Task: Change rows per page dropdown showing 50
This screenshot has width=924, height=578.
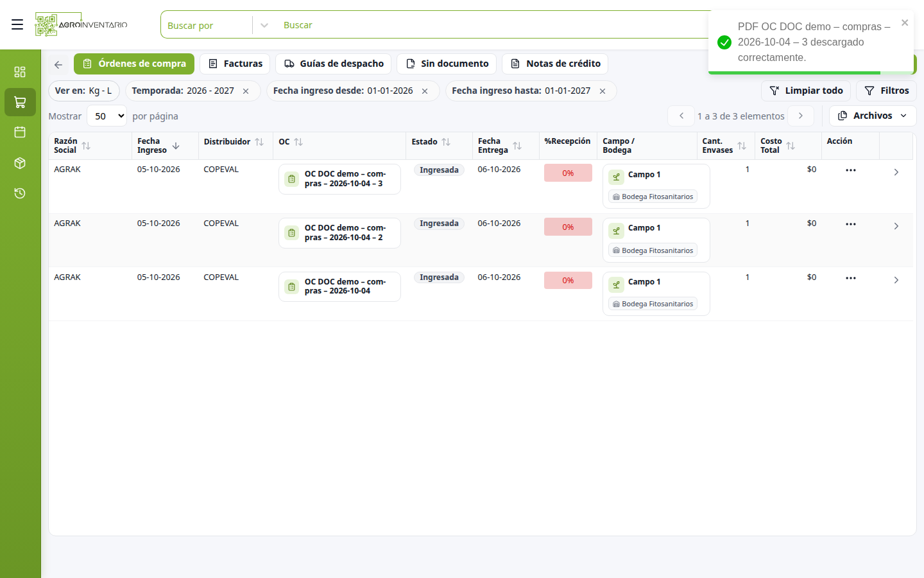Action: pyautogui.click(x=107, y=116)
